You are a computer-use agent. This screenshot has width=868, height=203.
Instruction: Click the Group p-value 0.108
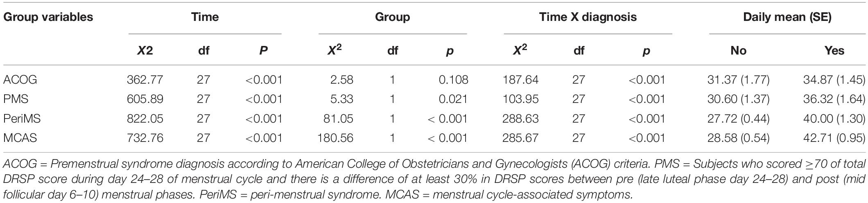453,80
